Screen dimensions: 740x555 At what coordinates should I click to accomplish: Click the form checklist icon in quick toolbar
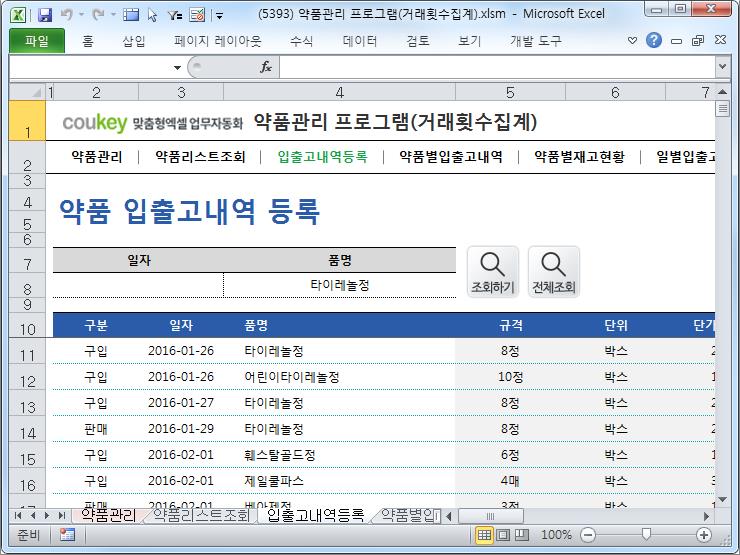pos(197,15)
